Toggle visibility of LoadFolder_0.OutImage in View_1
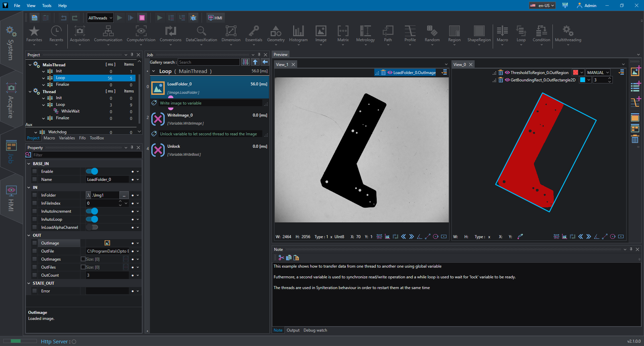The image size is (644, 346). click(x=390, y=72)
